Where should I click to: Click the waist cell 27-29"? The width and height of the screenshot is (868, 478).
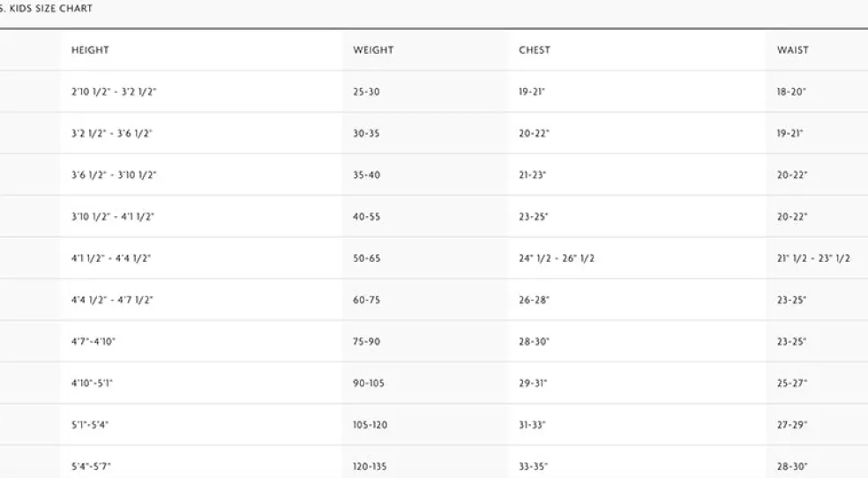[791, 425]
